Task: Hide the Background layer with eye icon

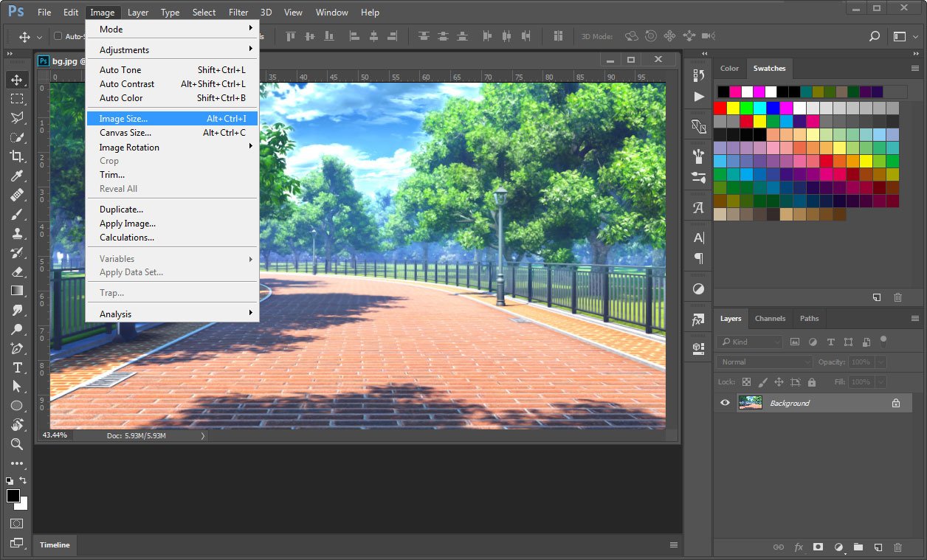Action: (725, 403)
